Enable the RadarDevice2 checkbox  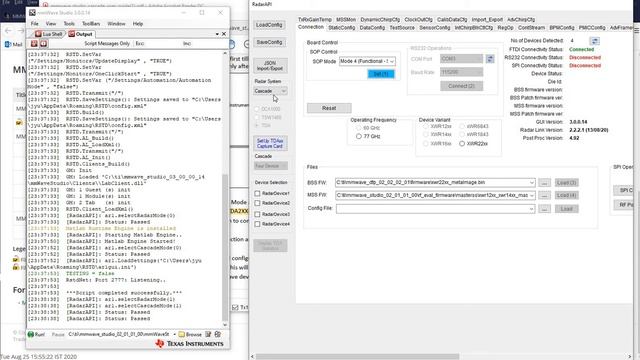(x=257, y=203)
